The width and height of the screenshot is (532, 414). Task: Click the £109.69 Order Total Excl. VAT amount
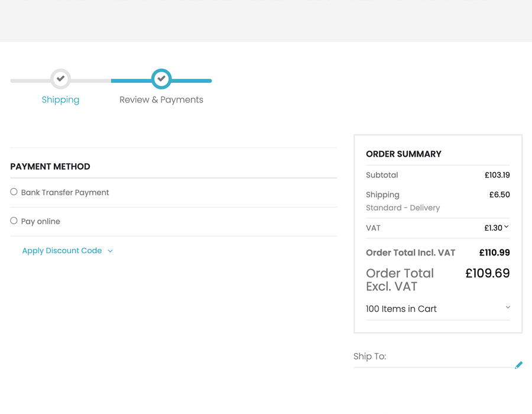(x=487, y=273)
